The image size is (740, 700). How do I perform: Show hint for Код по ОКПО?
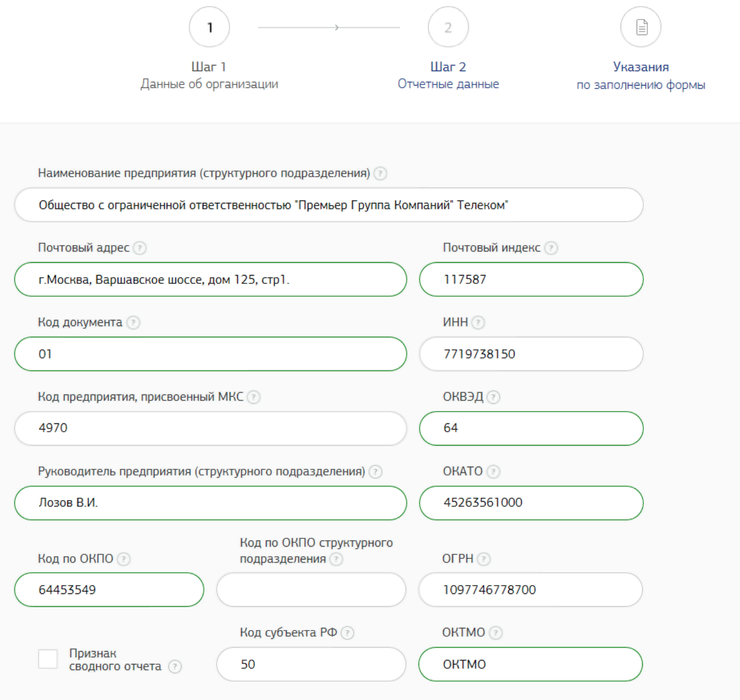coord(124,559)
